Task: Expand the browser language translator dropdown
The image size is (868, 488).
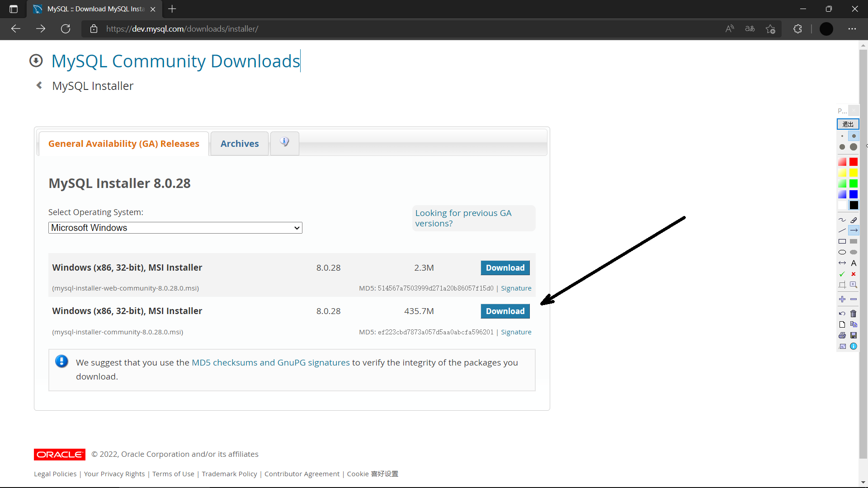Action: (x=750, y=28)
